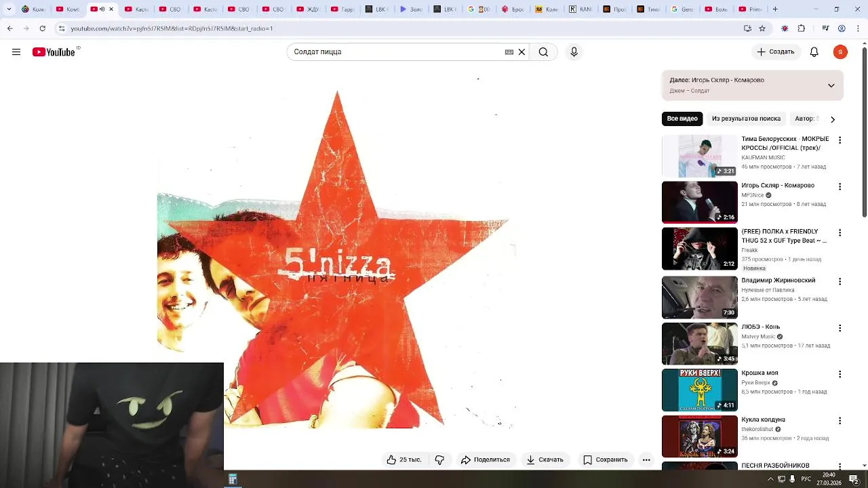The height and width of the screenshot is (488, 868).
Task: Open a new browser tab
Action: (775, 9)
